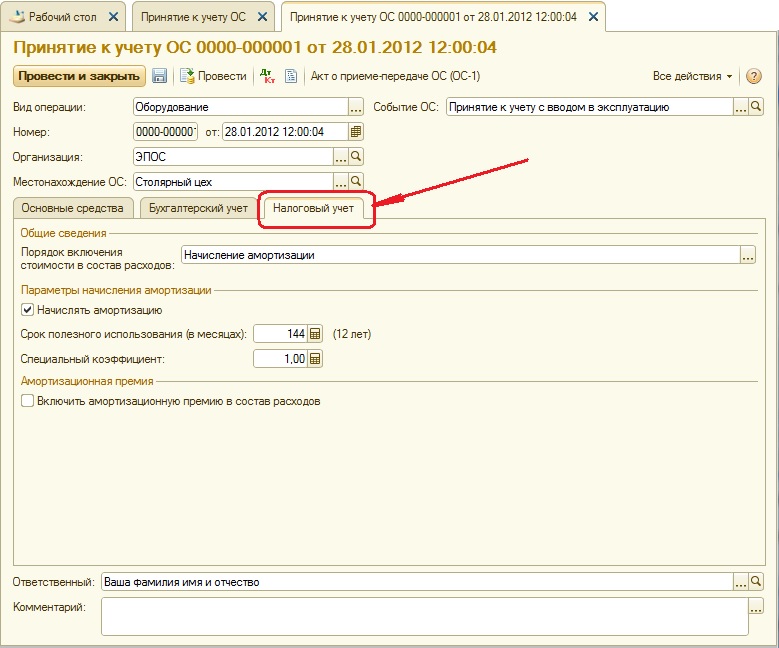Select the Бухгалтерский учет tab
Image resolution: width=779 pixels, height=648 pixels.
coord(198,208)
